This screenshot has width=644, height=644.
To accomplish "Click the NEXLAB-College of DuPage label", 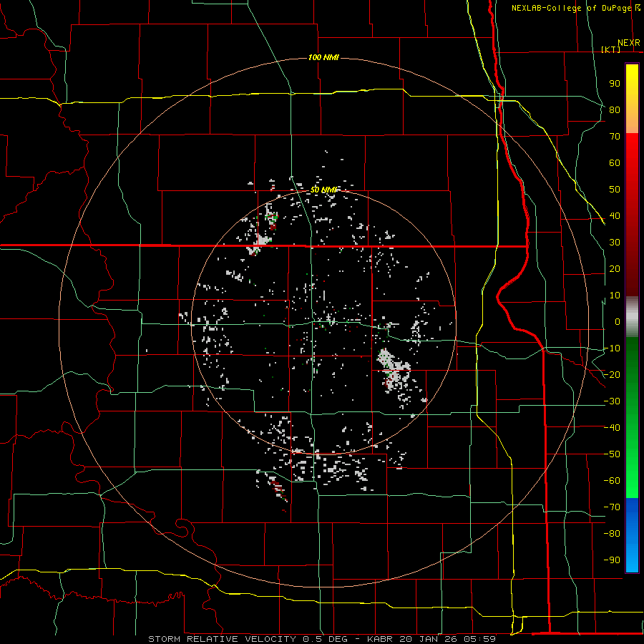I will pos(573,8).
